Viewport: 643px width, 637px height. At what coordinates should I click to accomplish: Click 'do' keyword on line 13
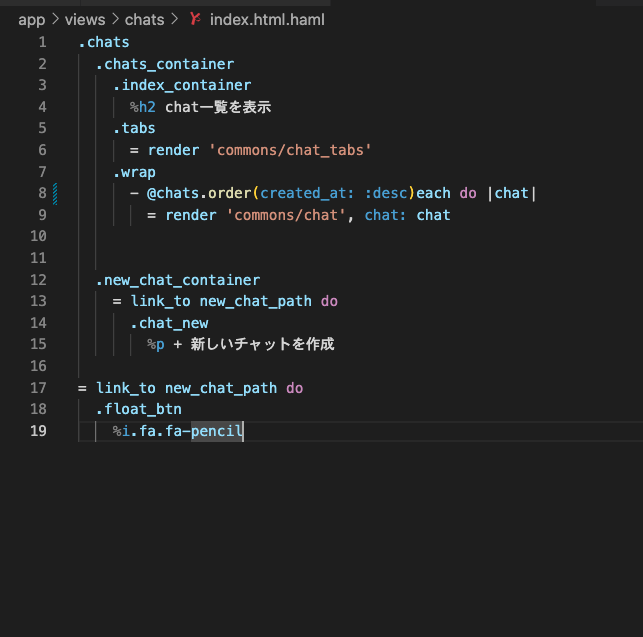329,301
